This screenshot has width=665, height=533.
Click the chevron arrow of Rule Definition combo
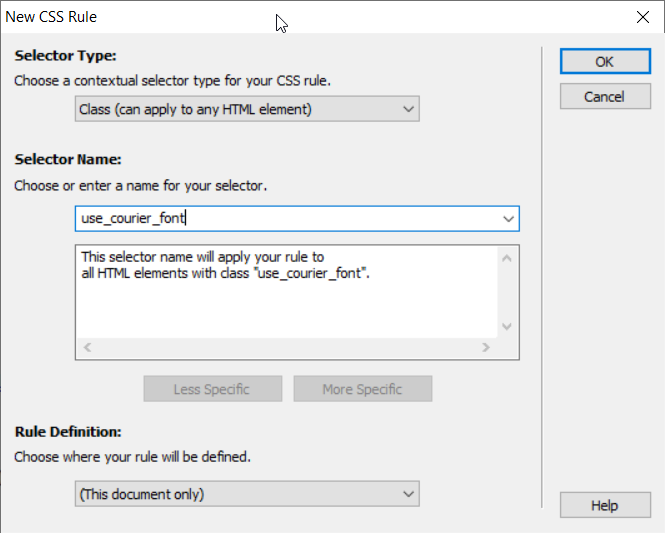[407, 494]
